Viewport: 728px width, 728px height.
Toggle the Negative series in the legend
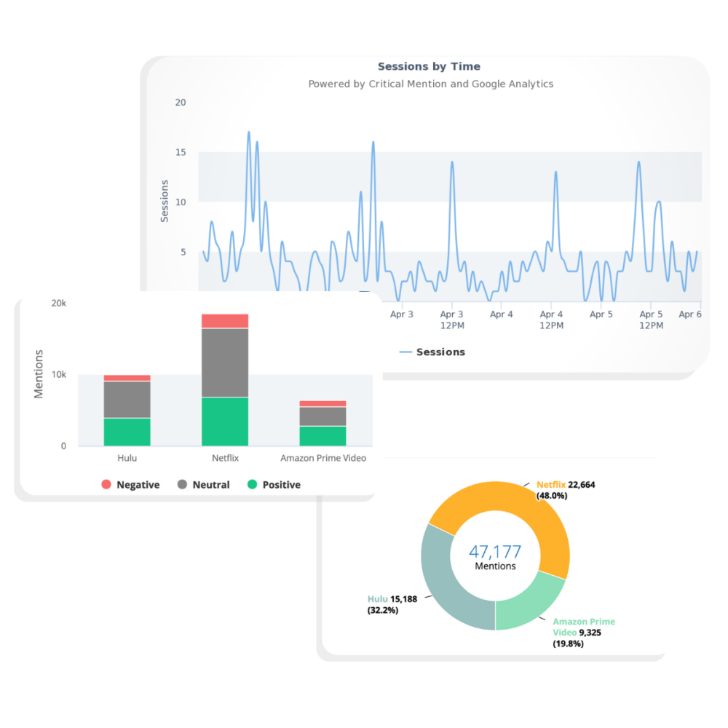[138, 484]
